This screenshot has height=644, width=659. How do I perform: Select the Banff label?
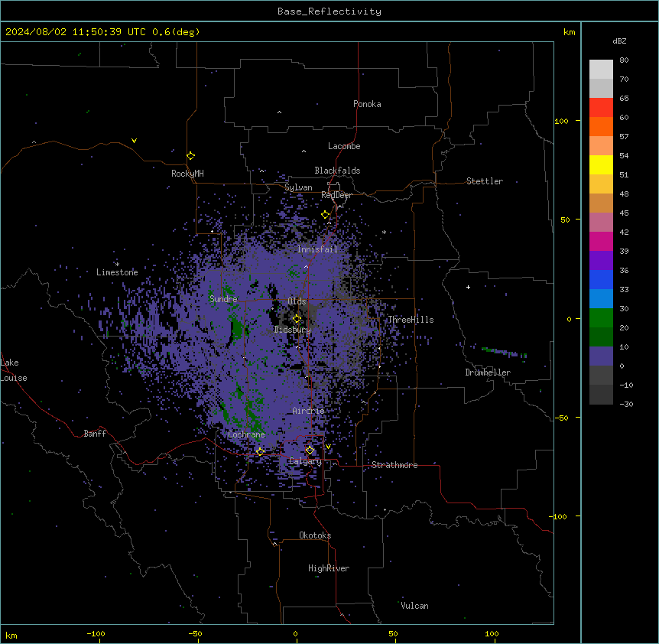coord(95,434)
